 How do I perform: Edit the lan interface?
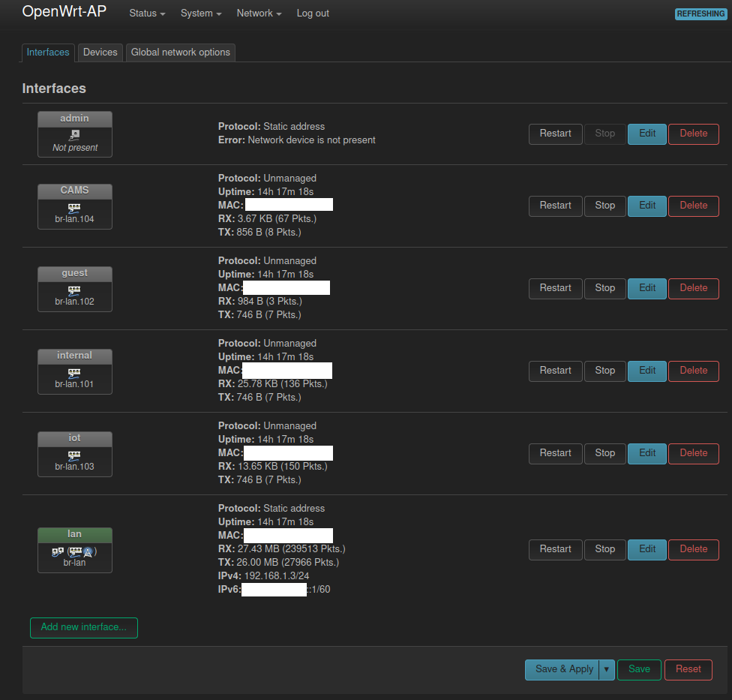(647, 550)
